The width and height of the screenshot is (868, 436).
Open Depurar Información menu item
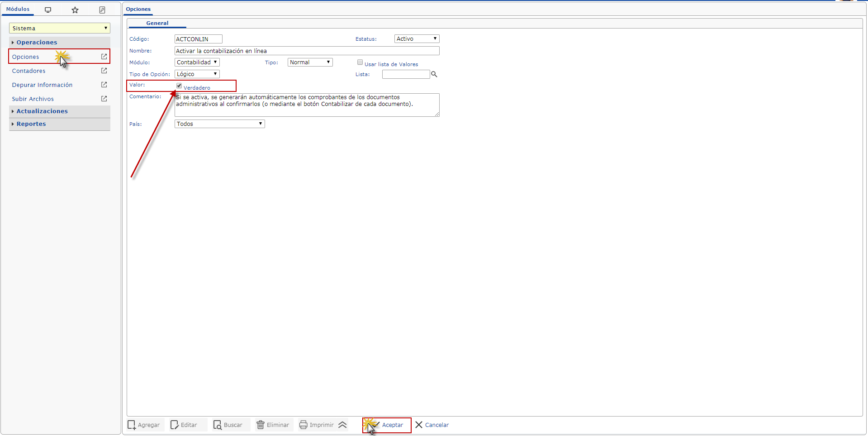point(43,85)
